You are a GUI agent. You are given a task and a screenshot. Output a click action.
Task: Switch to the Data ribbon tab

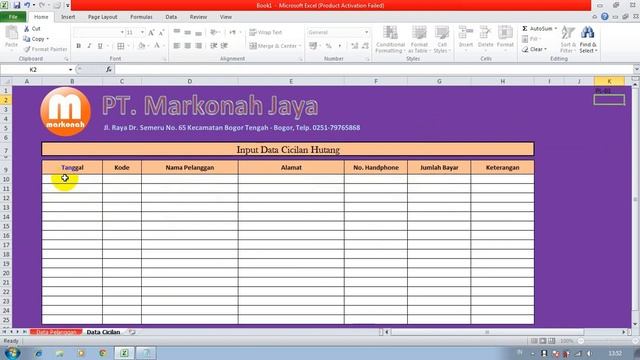pos(171,17)
